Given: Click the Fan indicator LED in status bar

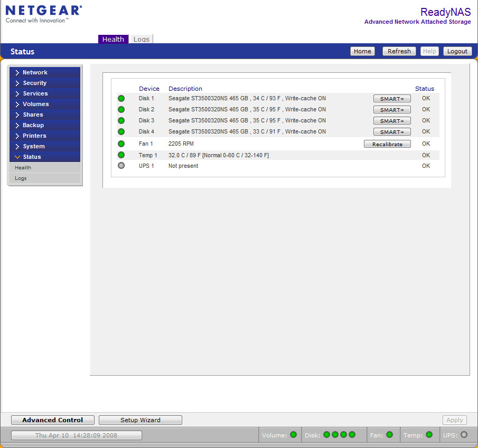Looking at the screenshot, I should [x=389, y=435].
